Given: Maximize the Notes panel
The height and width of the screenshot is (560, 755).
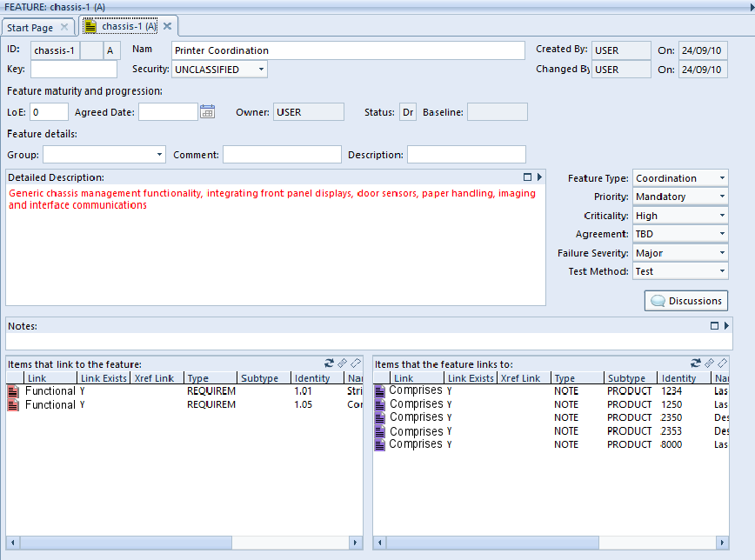Looking at the screenshot, I should (714, 325).
